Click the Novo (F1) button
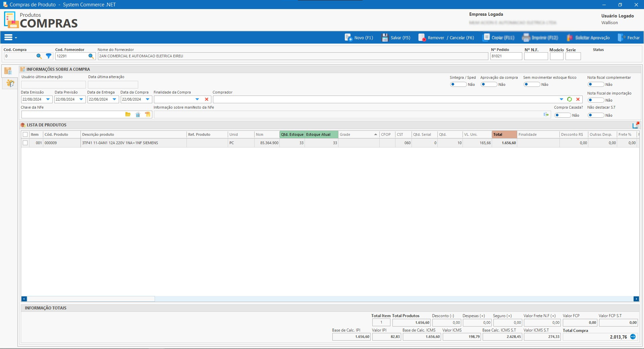 point(359,38)
